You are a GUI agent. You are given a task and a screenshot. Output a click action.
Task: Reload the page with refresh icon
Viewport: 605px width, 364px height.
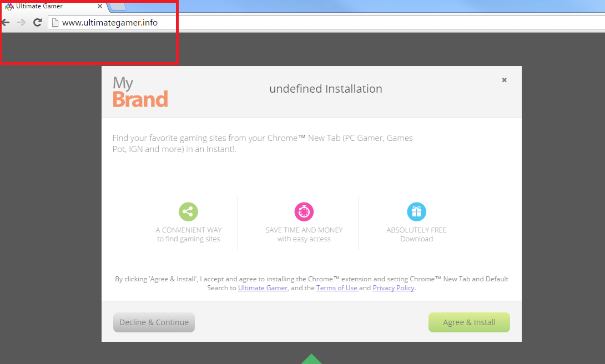37,22
